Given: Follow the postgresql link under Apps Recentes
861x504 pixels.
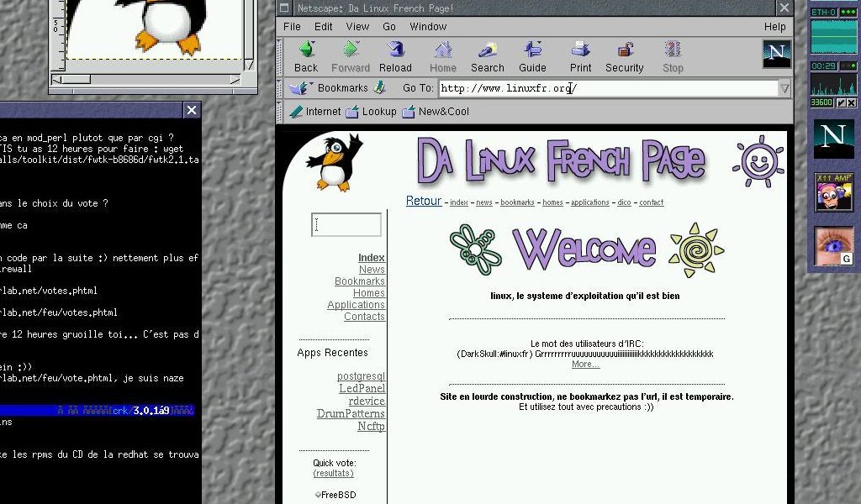Looking at the screenshot, I should pos(361,376).
